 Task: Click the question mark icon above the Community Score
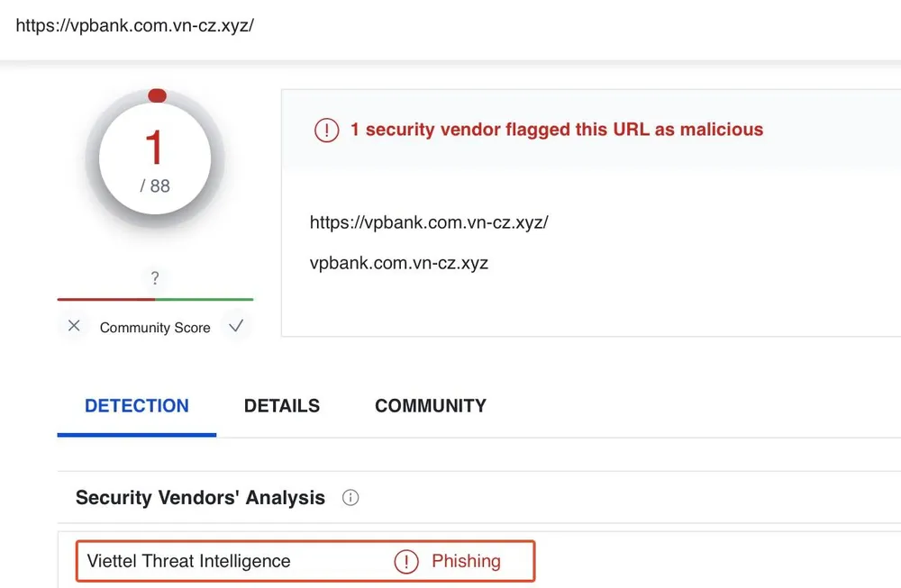[x=155, y=278]
